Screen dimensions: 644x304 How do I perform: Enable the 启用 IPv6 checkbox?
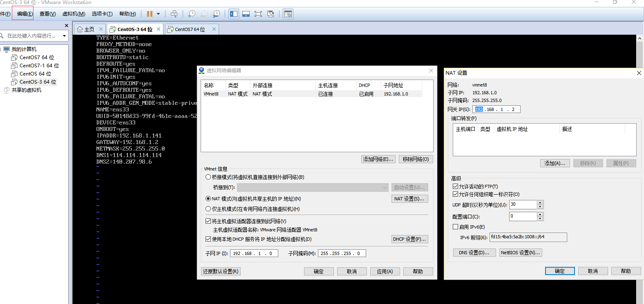(x=455, y=227)
